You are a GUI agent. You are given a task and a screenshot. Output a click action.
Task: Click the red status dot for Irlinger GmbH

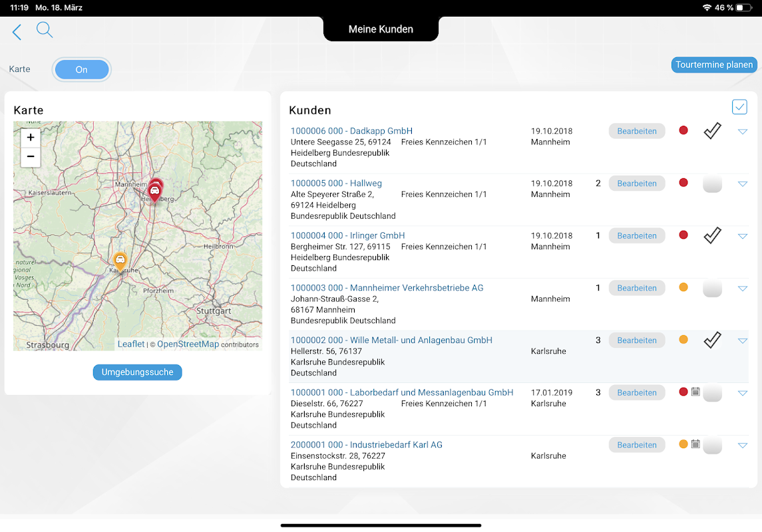click(683, 235)
